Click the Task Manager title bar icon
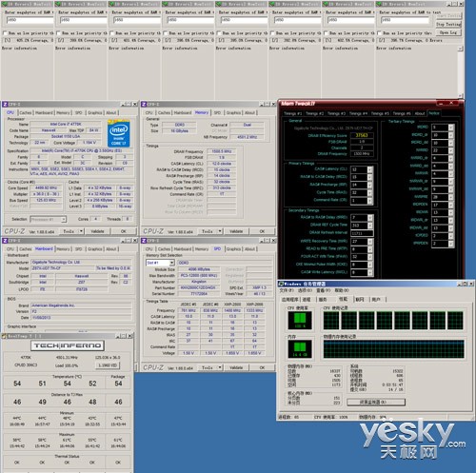The image size is (476, 473). pos(281,284)
